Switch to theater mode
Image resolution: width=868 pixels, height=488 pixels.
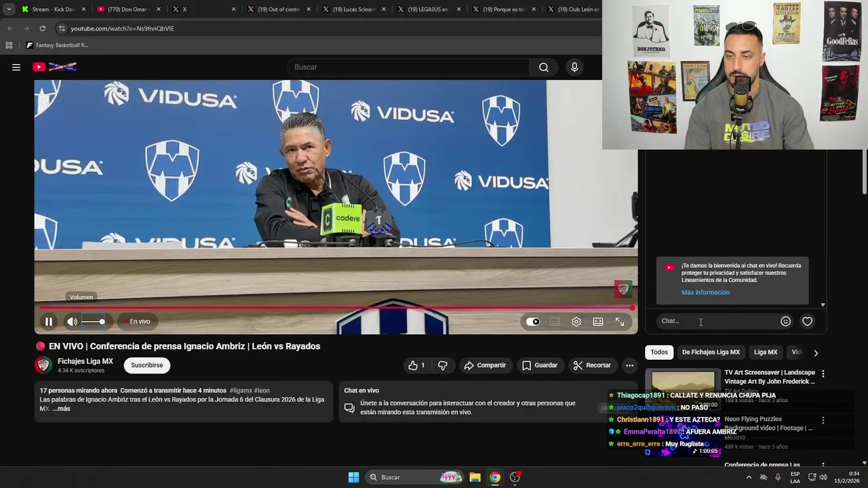point(598,322)
